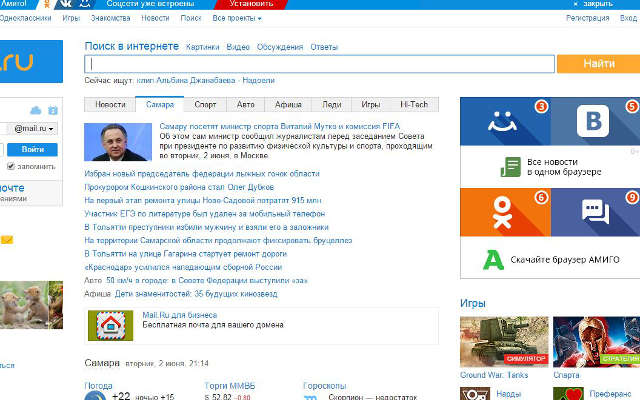Open Знакомства in top navigation
640x400 pixels.
(111, 18)
